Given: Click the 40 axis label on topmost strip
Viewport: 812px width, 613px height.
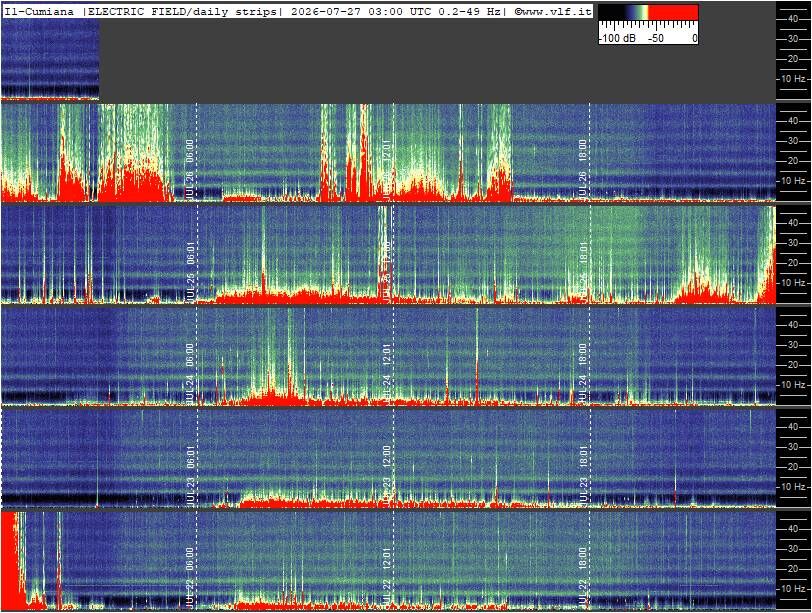Looking at the screenshot, I should (792, 19).
